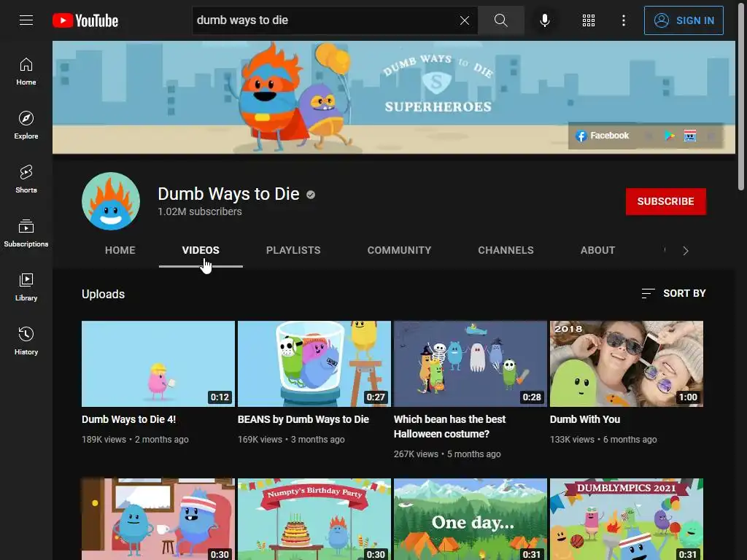Open Explore in sidebar

pyautogui.click(x=26, y=125)
